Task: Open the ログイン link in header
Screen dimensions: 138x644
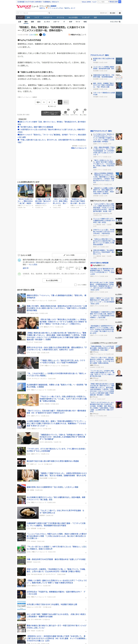Action: pyautogui.click(x=42, y=8)
